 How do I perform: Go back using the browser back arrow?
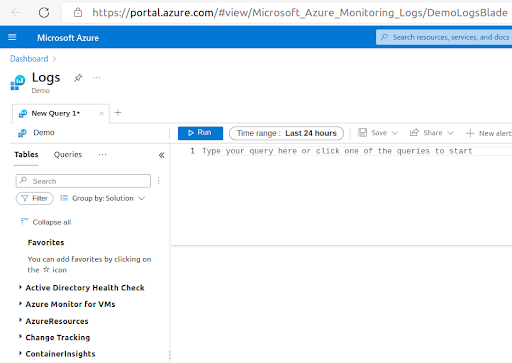tap(16, 13)
